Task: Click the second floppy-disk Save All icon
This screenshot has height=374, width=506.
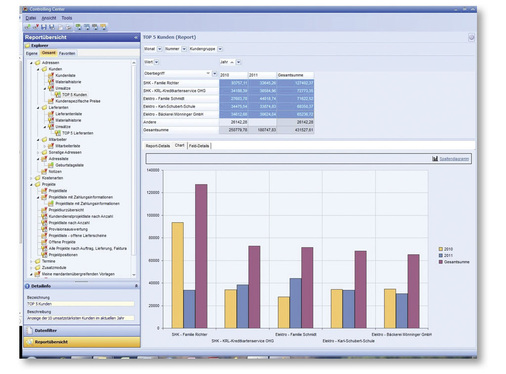Action: tap(52, 27)
